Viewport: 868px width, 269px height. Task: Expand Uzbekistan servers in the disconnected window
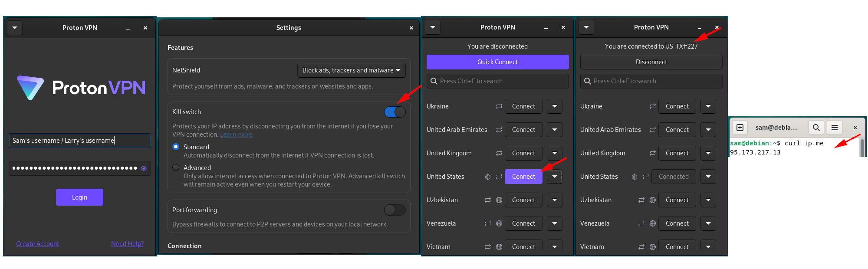tap(555, 200)
